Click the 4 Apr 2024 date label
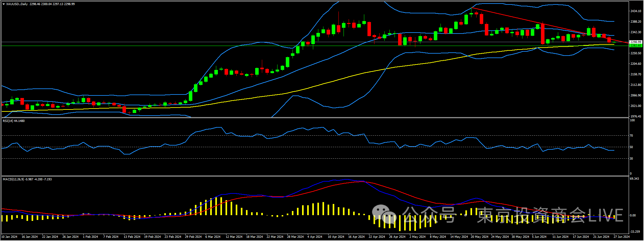Viewport: 644px width, 241px height. pyautogui.click(x=315, y=237)
